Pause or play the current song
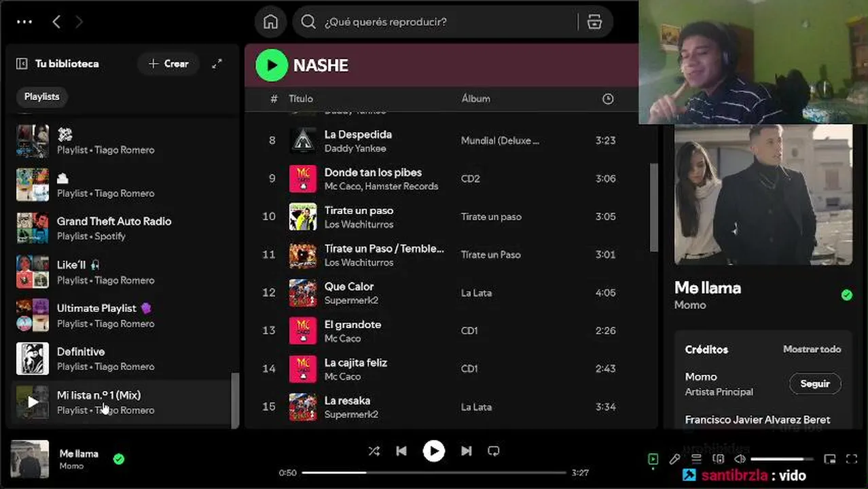The image size is (868, 489). coord(434,451)
